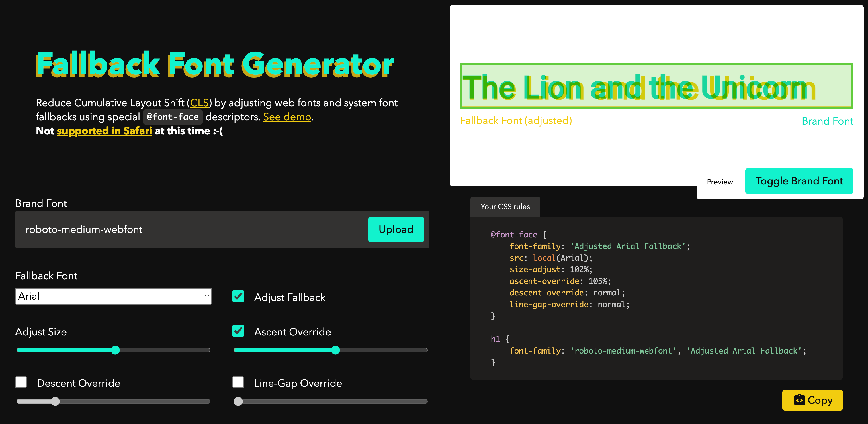
Task: Select the Your CSS rules tab
Action: click(x=505, y=207)
